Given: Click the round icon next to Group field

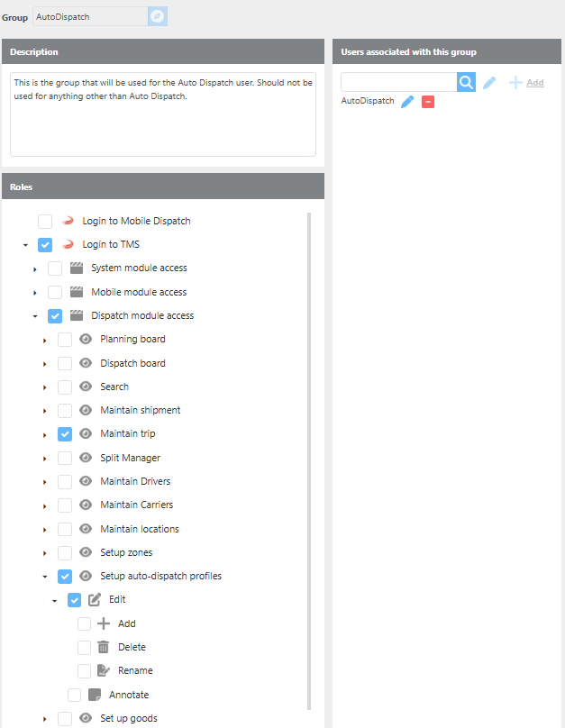Looking at the screenshot, I should (157, 16).
